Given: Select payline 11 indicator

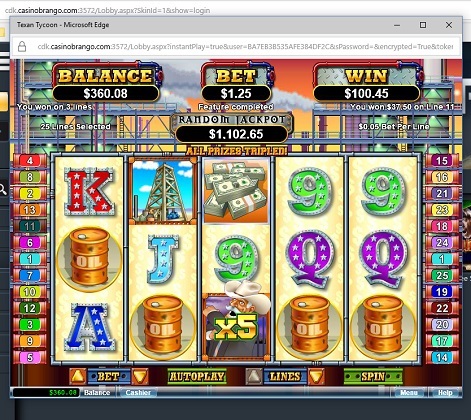Looking at the screenshot, I should coord(30,226).
